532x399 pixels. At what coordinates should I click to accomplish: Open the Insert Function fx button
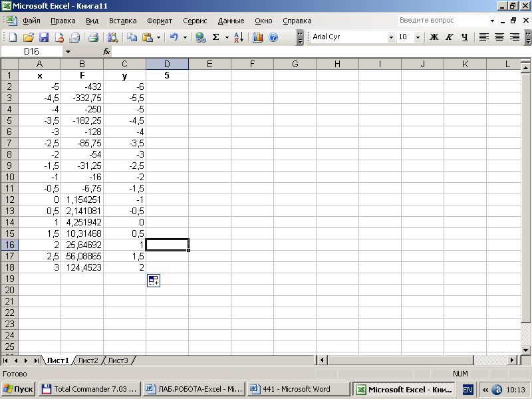coord(106,52)
